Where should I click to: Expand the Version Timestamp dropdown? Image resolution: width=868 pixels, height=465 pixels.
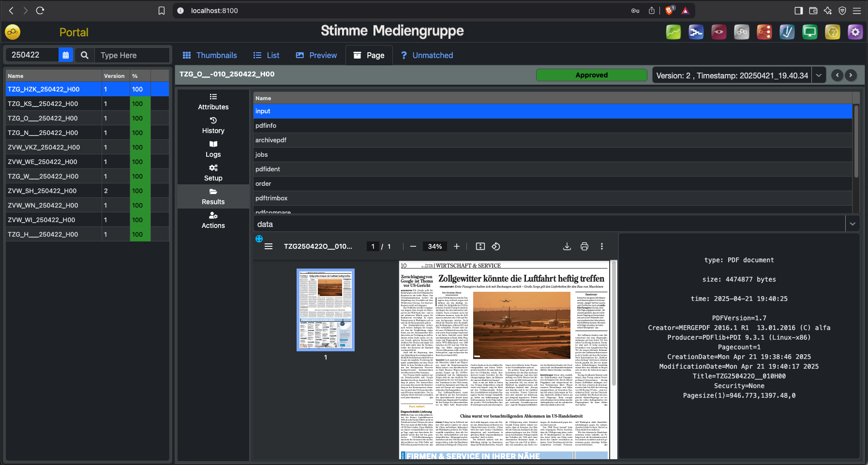tap(819, 75)
